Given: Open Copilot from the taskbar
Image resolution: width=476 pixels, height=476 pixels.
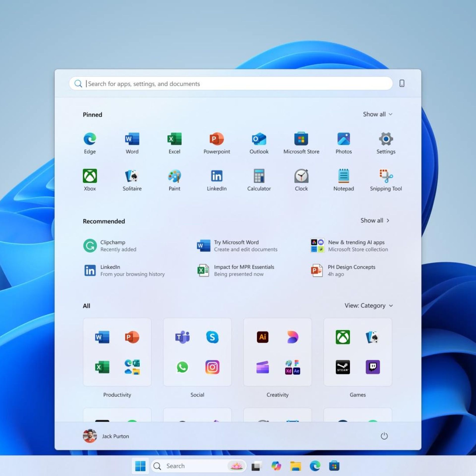Looking at the screenshot, I should [x=276, y=466].
